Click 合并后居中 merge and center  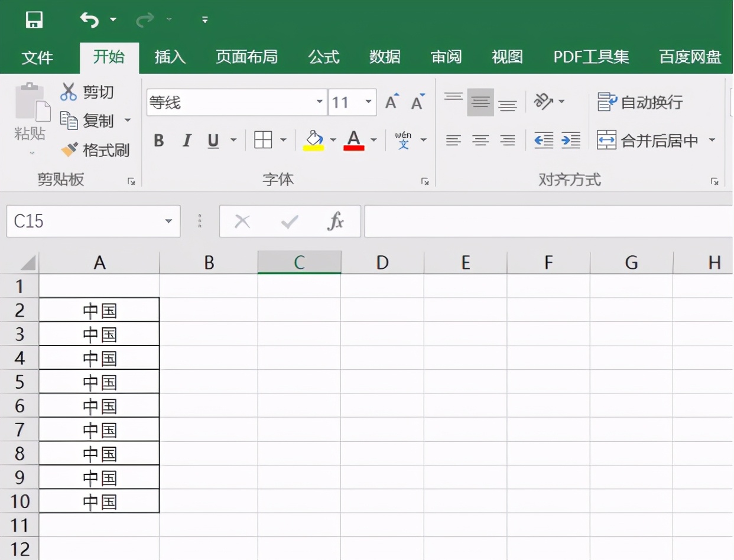pos(648,141)
